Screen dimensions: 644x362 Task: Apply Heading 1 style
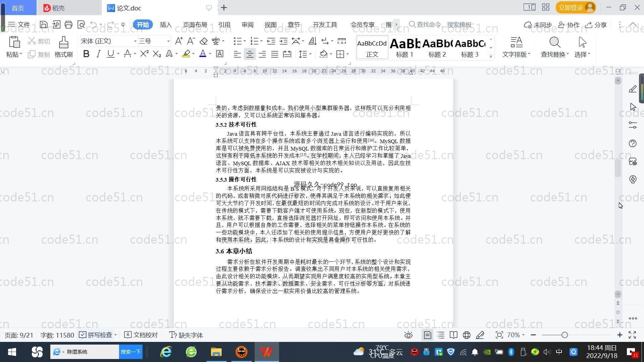pos(405,48)
